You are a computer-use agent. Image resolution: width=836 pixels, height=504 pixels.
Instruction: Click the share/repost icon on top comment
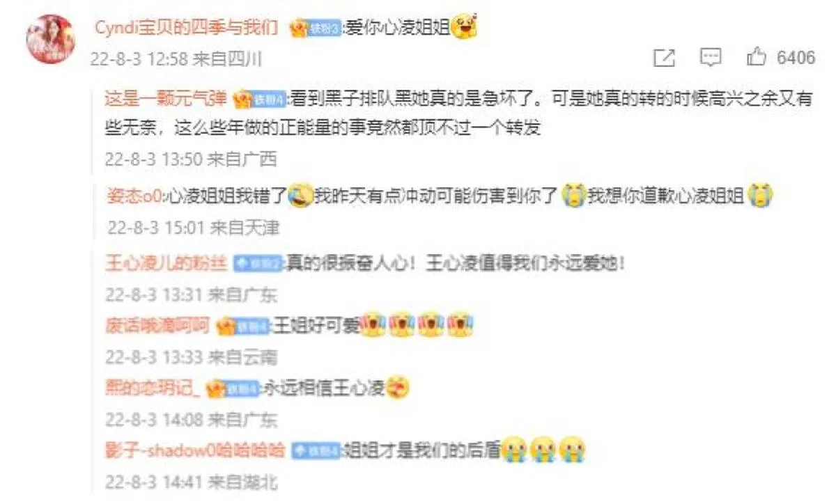pyautogui.click(x=665, y=58)
